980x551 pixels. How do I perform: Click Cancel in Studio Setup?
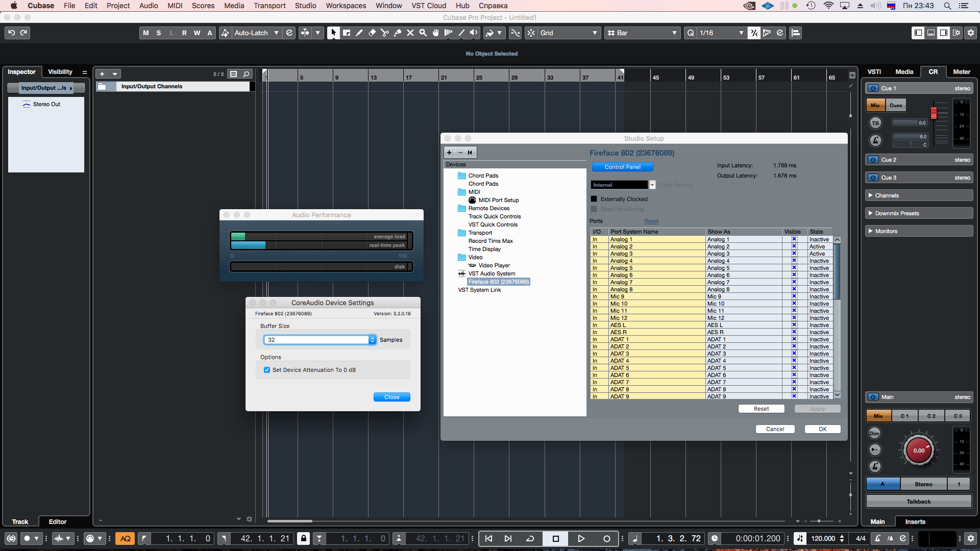click(x=775, y=429)
